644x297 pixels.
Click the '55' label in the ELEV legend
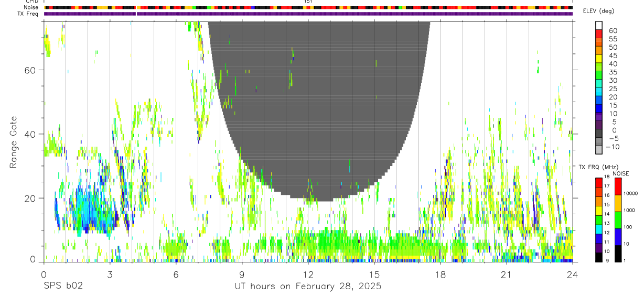612,39
